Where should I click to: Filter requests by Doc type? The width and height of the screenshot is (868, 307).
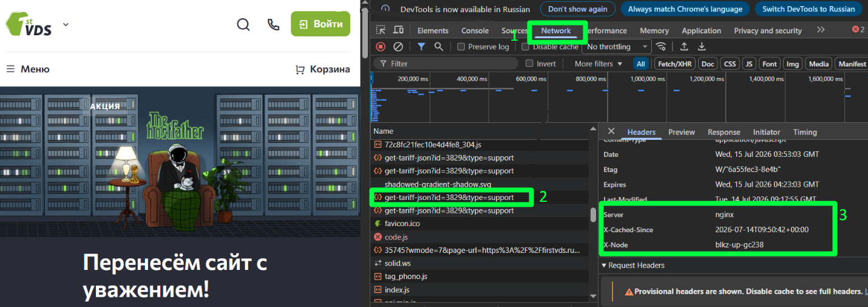point(708,63)
